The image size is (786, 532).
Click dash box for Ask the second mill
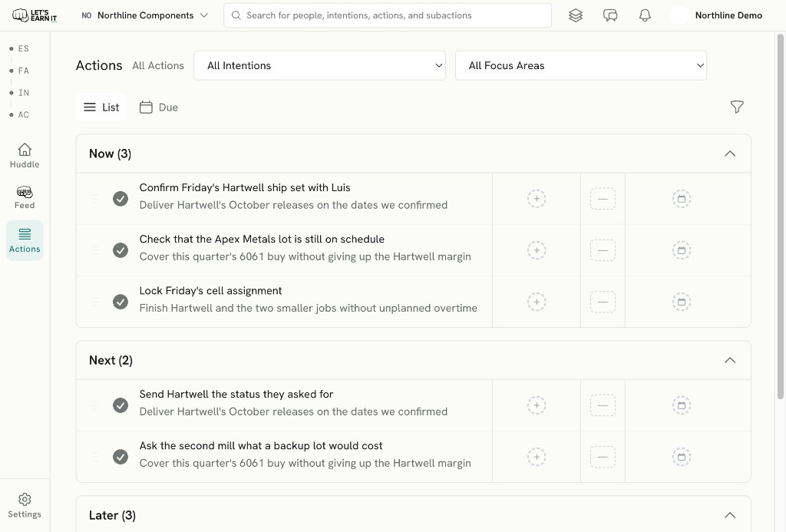pos(603,457)
